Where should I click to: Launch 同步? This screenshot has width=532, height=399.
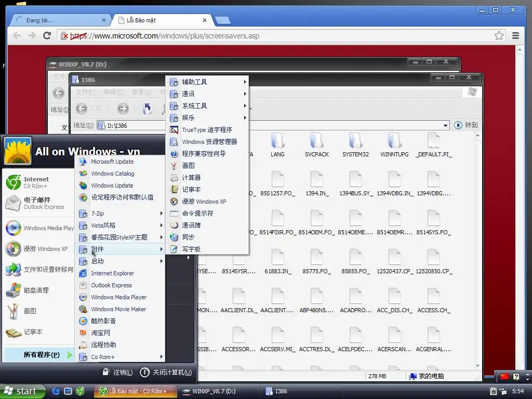pyautogui.click(x=208, y=237)
